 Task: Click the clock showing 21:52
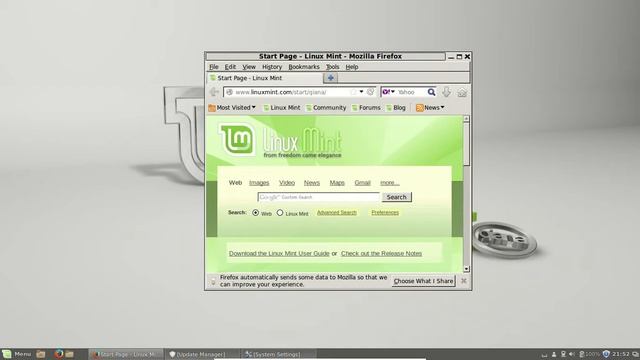click(621, 354)
